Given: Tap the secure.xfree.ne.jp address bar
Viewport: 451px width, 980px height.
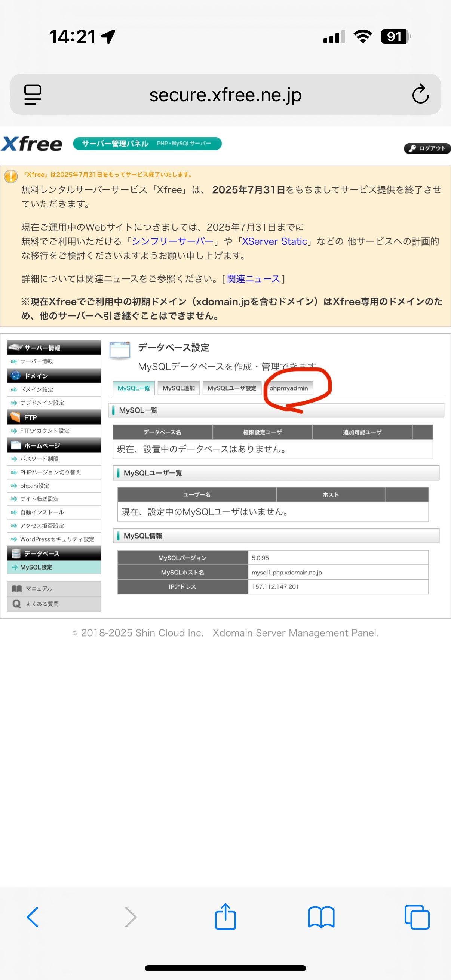Looking at the screenshot, I should (x=225, y=95).
